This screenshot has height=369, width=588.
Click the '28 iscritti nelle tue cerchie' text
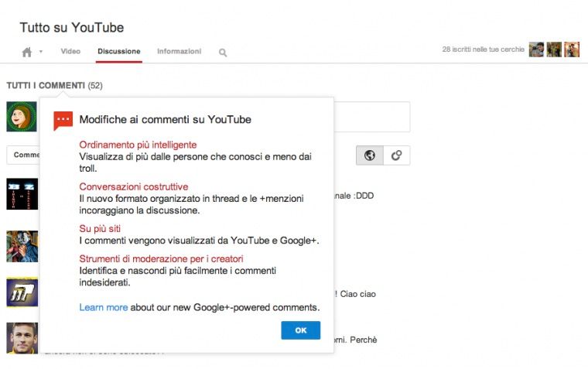(x=483, y=50)
